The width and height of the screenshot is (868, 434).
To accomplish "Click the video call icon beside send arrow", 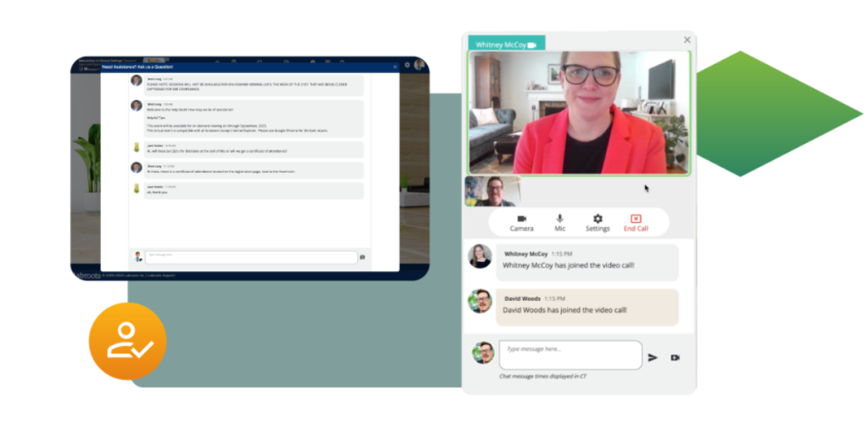I will 675,358.
